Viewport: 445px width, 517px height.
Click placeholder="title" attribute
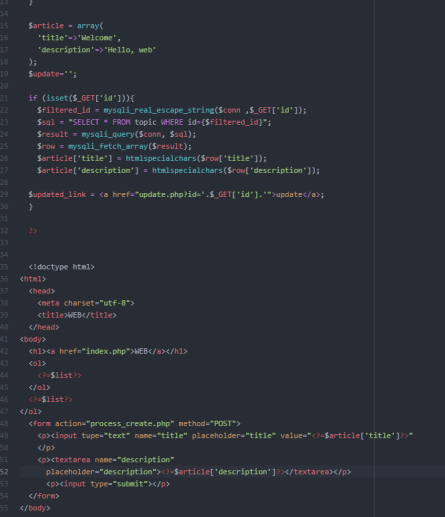point(234,436)
